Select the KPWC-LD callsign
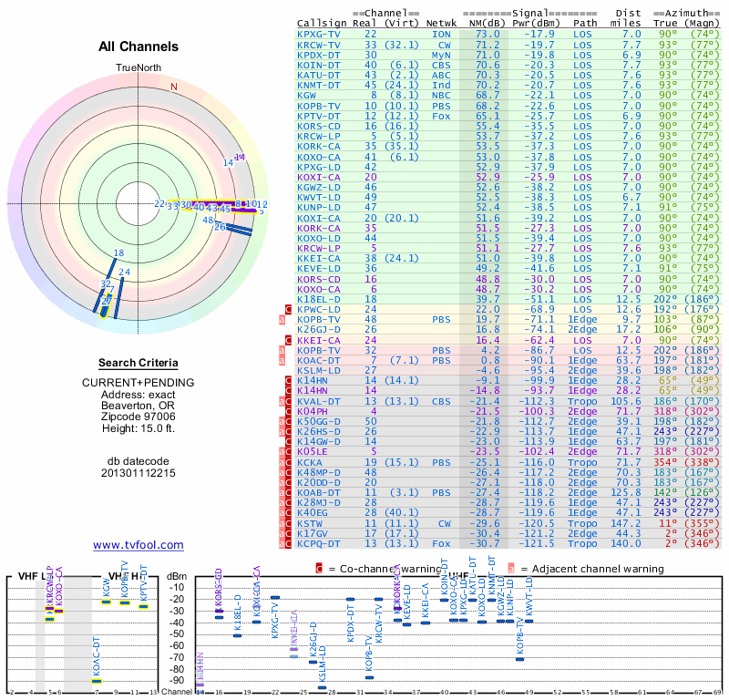The width and height of the screenshot is (729, 700). point(319,309)
